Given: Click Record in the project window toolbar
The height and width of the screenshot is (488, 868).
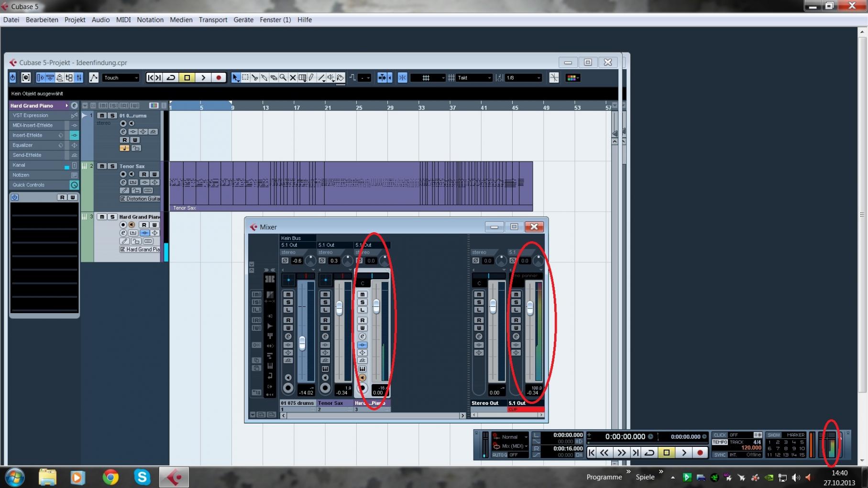Looking at the screenshot, I should point(219,77).
